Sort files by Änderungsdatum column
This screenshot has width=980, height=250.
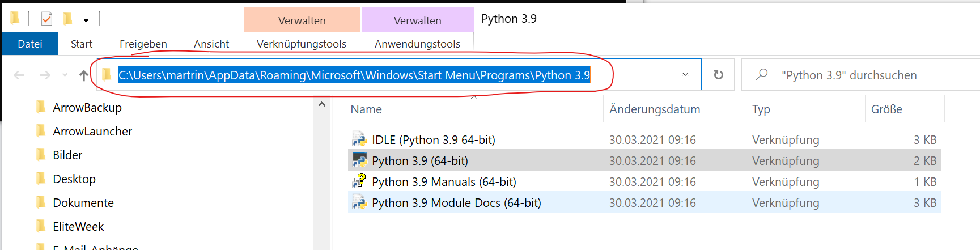(x=655, y=109)
